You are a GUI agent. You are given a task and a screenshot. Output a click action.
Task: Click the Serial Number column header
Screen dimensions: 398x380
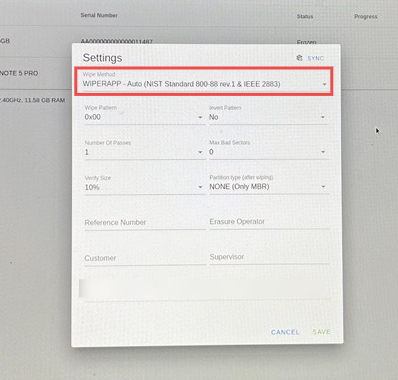(x=99, y=15)
